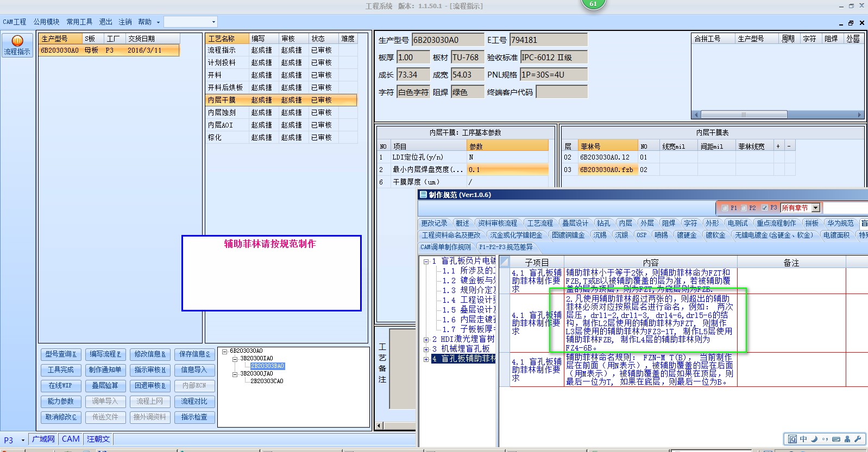This screenshot has width=868, height=452.
Task: Open the CAM工程 menu
Action: pyautogui.click(x=15, y=22)
